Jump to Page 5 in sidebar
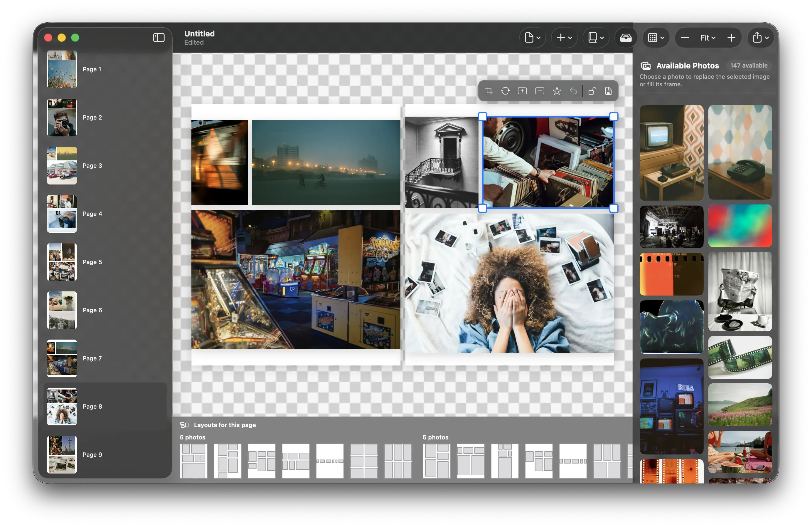This screenshot has width=812, height=527. [105, 262]
